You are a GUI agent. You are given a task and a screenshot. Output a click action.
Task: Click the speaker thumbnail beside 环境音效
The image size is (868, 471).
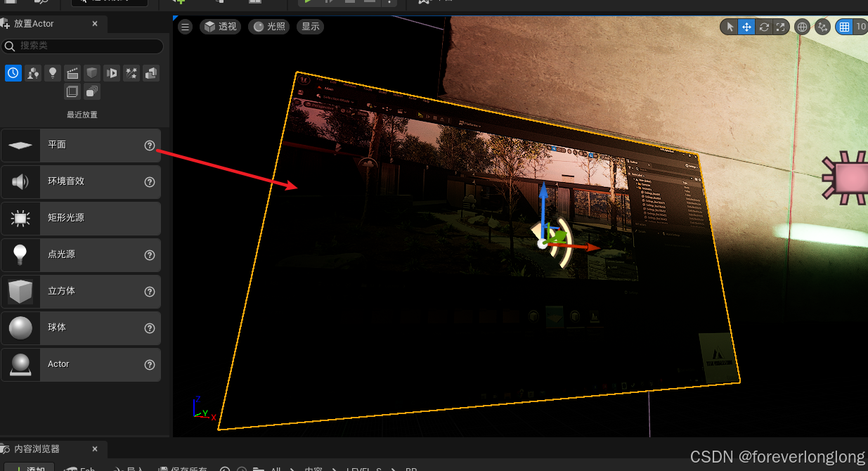20,182
